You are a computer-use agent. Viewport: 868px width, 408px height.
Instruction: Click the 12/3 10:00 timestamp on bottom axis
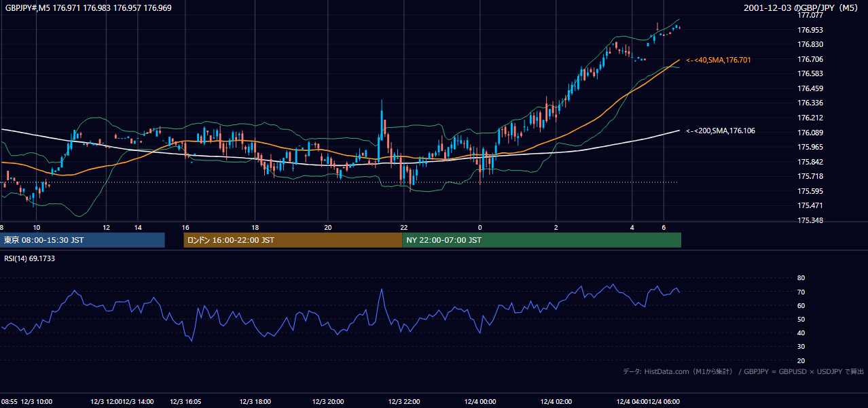[x=37, y=402]
